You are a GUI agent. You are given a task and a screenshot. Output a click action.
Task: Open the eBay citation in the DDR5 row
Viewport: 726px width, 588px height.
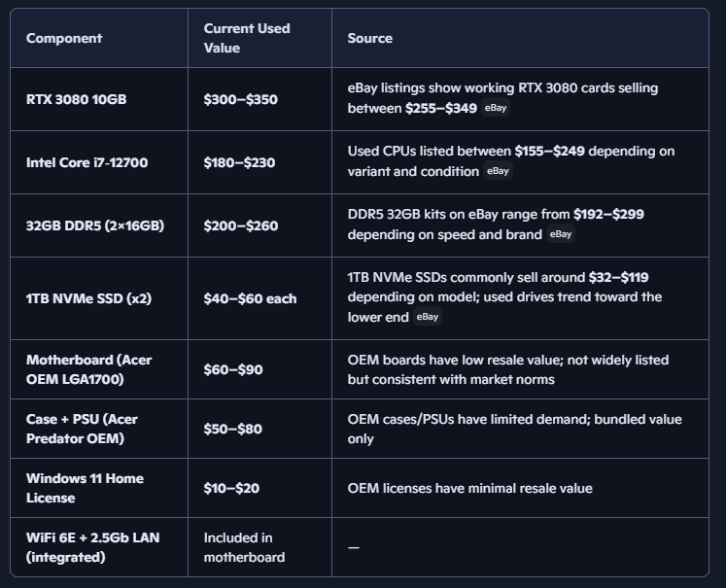pos(561,234)
